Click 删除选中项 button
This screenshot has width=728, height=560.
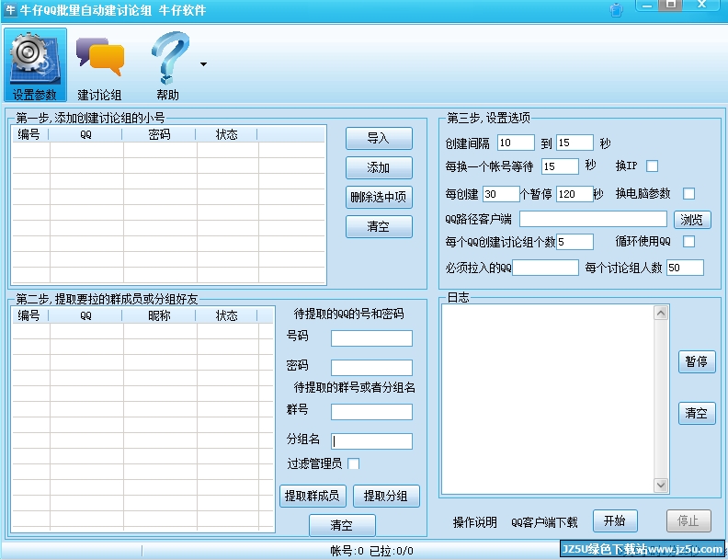(x=379, y=197)
